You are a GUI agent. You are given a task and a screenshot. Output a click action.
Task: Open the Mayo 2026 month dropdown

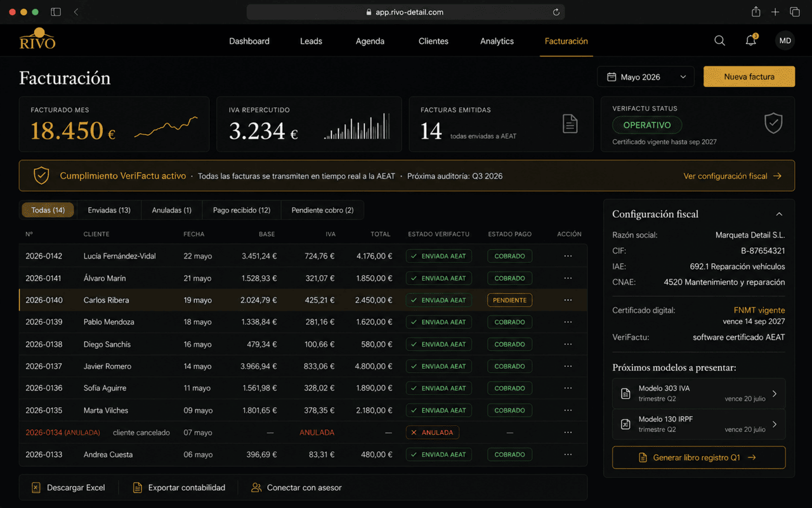click(x=645, y=77)
